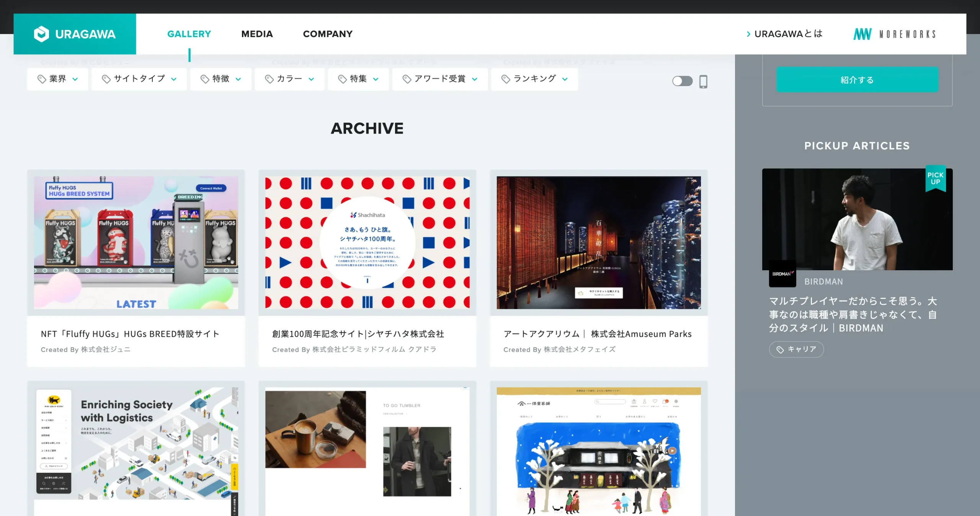Click arrow icon before URAGAWAとは

pyautogui.click(x=748, y=34)
